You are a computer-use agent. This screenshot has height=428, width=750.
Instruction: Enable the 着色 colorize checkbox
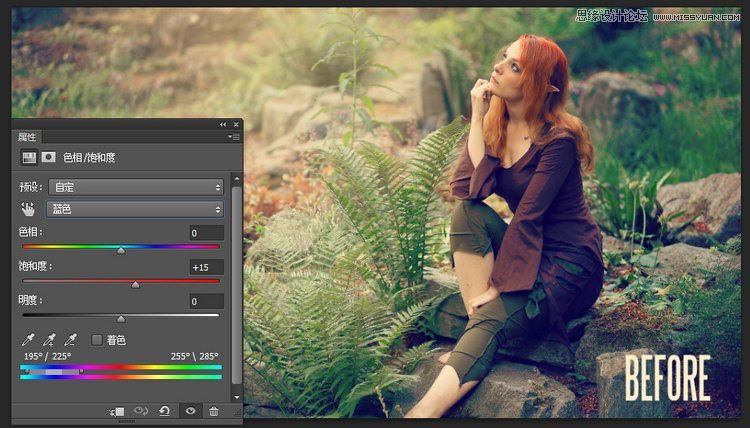point(97,340)
